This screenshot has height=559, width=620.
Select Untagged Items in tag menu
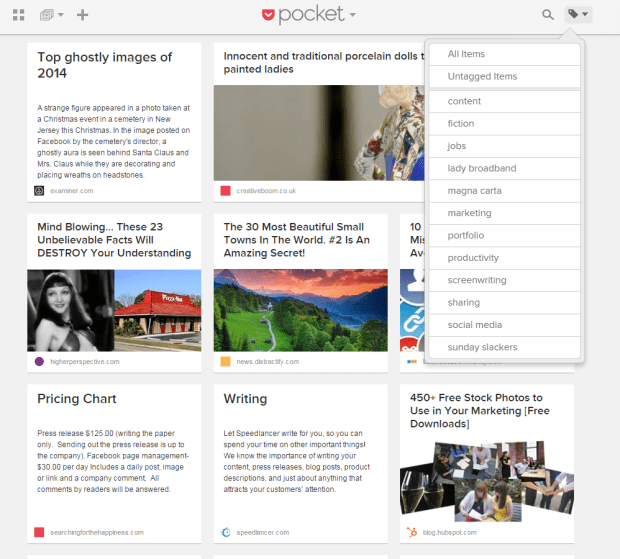tap(482, 77)
